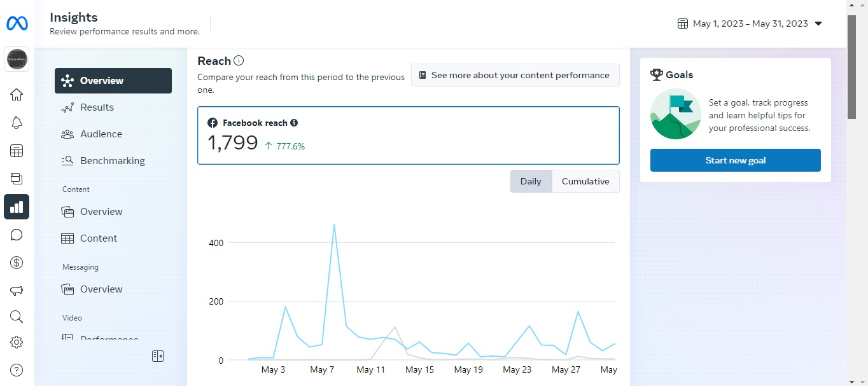Open Help question mark icon

(x=17, y=370)
